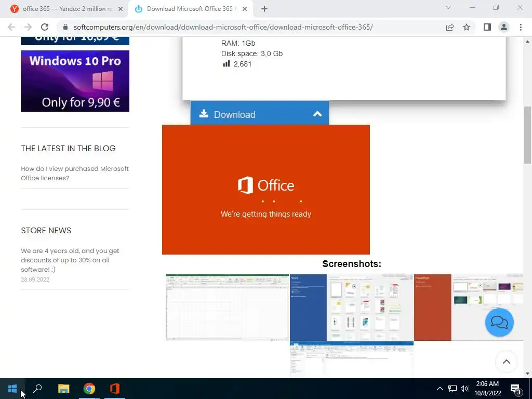Open the notification center icon
Screen dimensions: 532x399
[x=516, y=390]
